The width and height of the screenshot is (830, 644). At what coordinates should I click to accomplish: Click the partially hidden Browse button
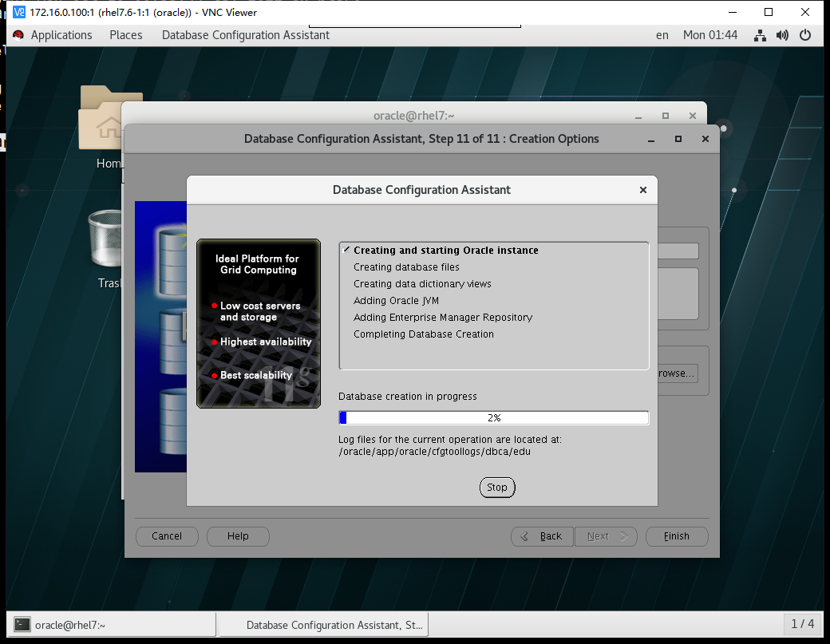click(x=678, y=373)
